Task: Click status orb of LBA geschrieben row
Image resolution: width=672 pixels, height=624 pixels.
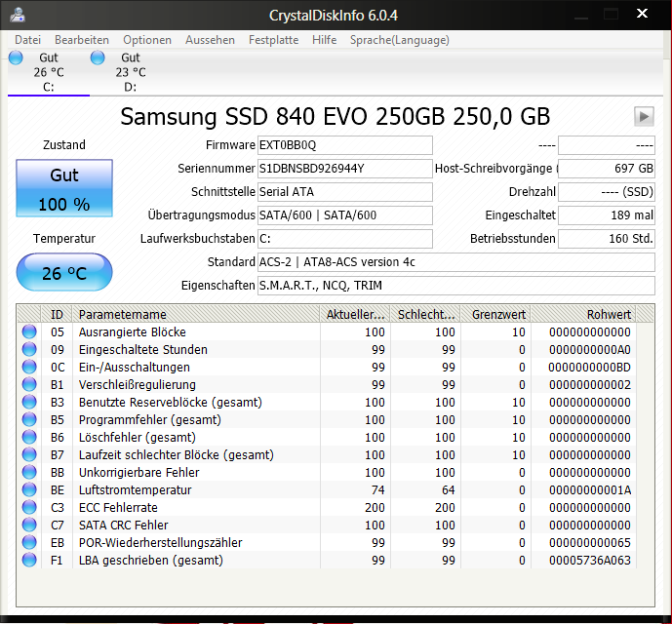Action: [29, 561]
